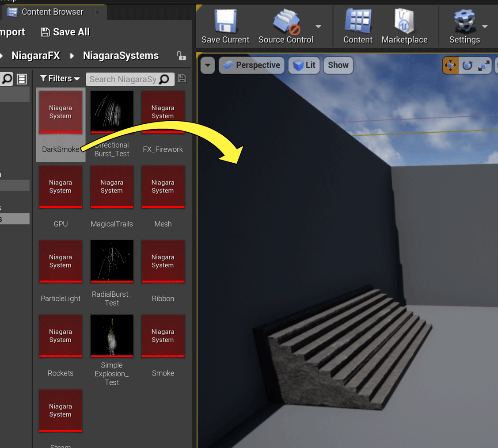
Task: Click the Save Current floppy icon
Action: tap(225, 21)
